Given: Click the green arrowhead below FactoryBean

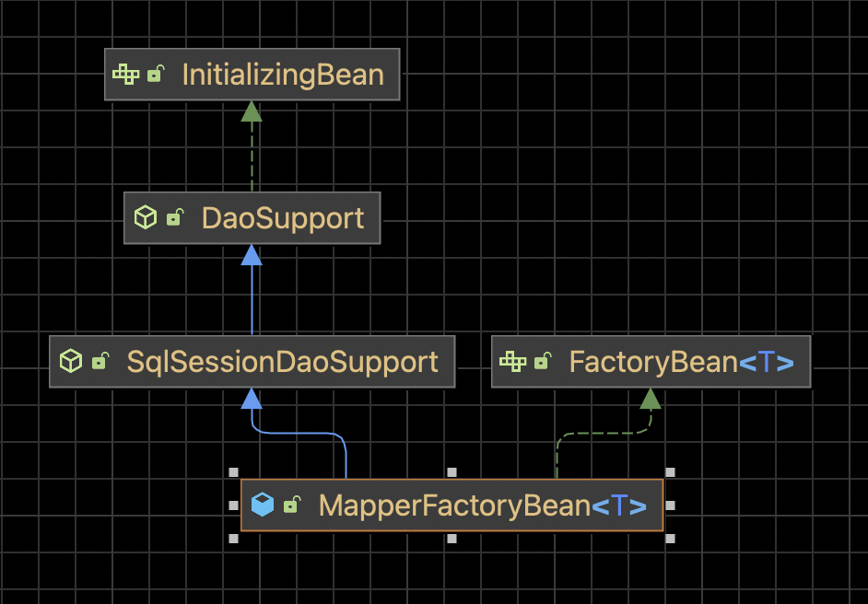Looking at the screenshot, I should point(651,399).
